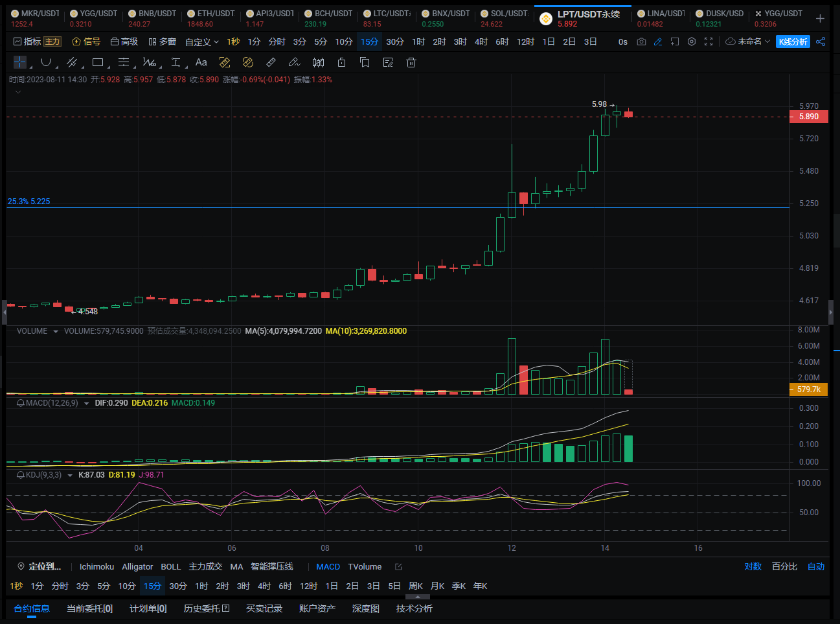Select the 1秒 interval in top toolbar

pos(233,41)
